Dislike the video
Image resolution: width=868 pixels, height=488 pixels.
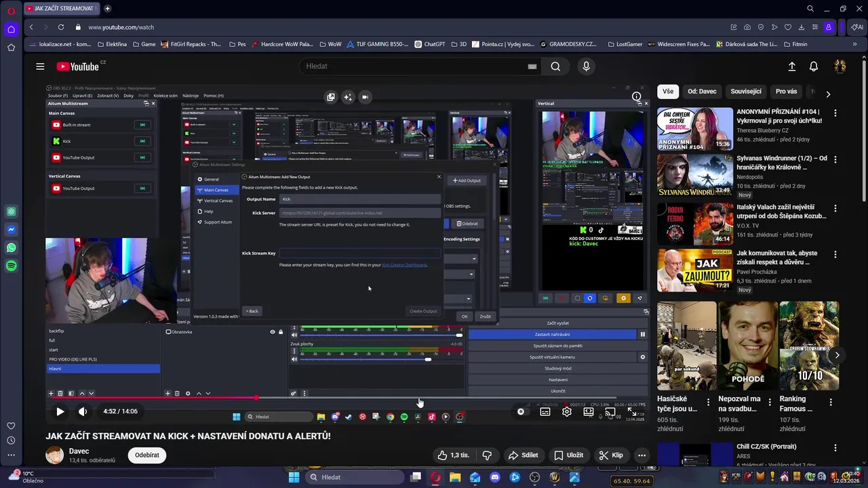pos(487,455)
